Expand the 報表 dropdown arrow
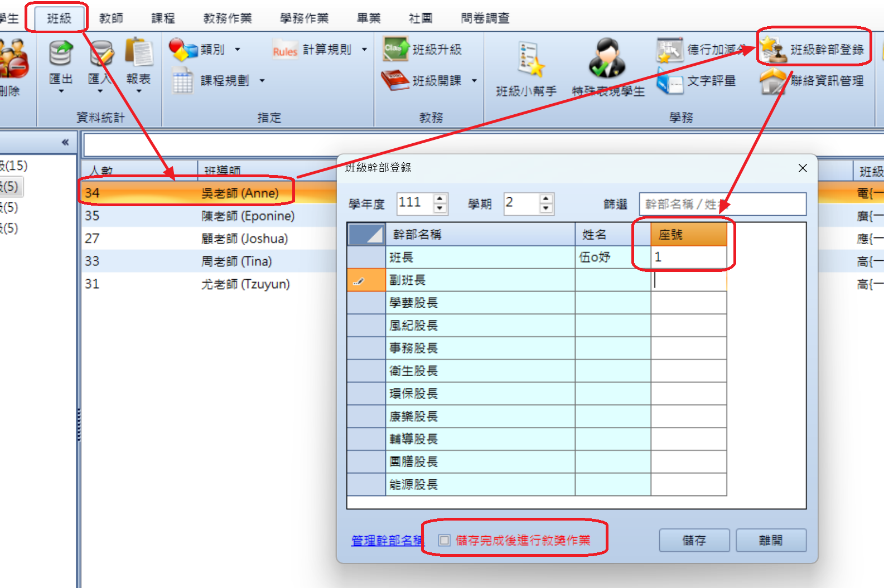884x588 pixels. (138, 91)
